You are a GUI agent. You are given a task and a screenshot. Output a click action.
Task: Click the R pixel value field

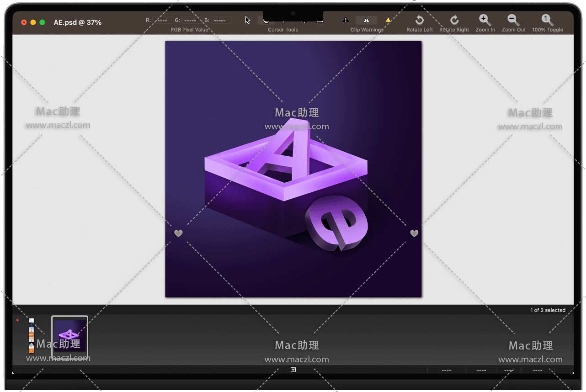point(162,20)
